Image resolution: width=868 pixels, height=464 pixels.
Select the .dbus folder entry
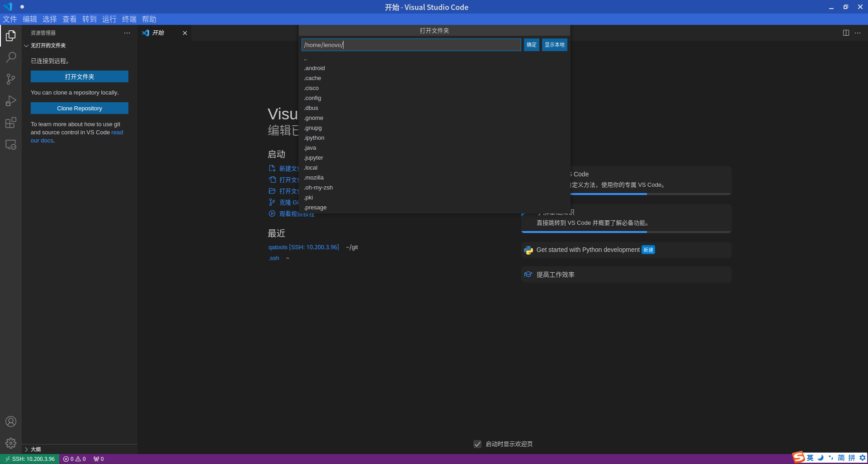click(434, 108)
